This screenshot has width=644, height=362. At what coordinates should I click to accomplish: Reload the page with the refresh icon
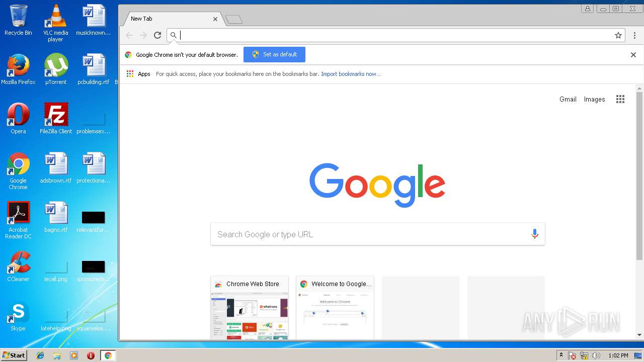coord(157,35)
